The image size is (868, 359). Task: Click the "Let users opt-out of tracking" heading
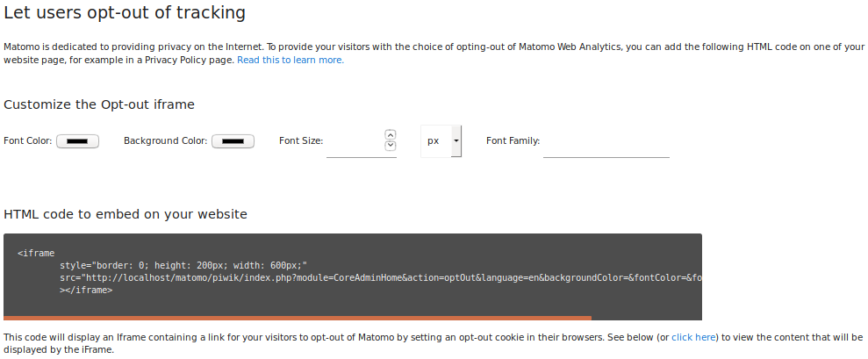pos(125,13)
